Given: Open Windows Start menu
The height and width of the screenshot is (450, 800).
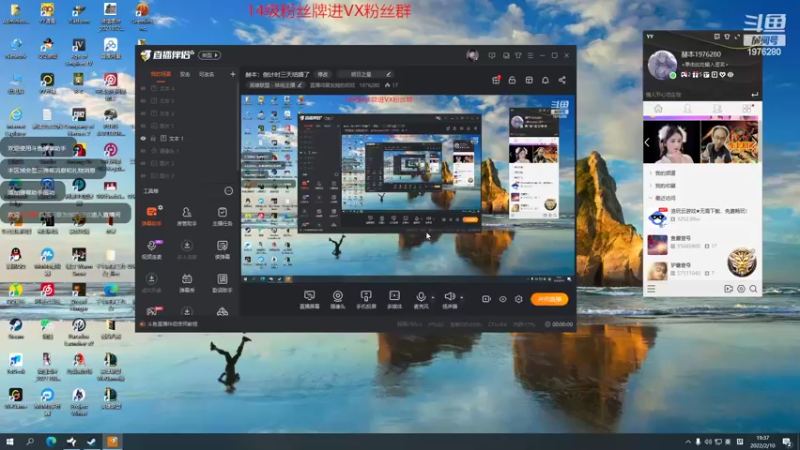Looking at the screenshot, I should (9, 441).
